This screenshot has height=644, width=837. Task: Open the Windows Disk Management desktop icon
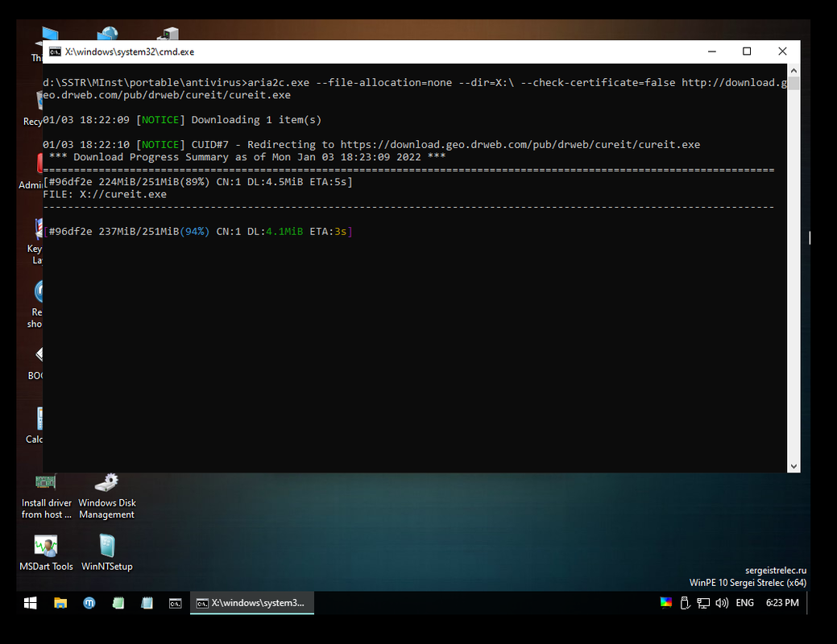tap(107, 496)
